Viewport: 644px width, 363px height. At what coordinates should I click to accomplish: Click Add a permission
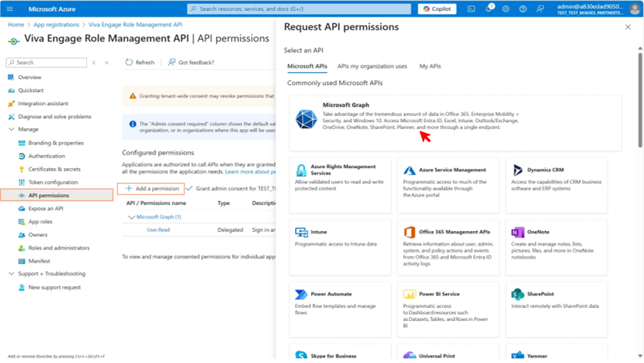(x=151, y=188)
